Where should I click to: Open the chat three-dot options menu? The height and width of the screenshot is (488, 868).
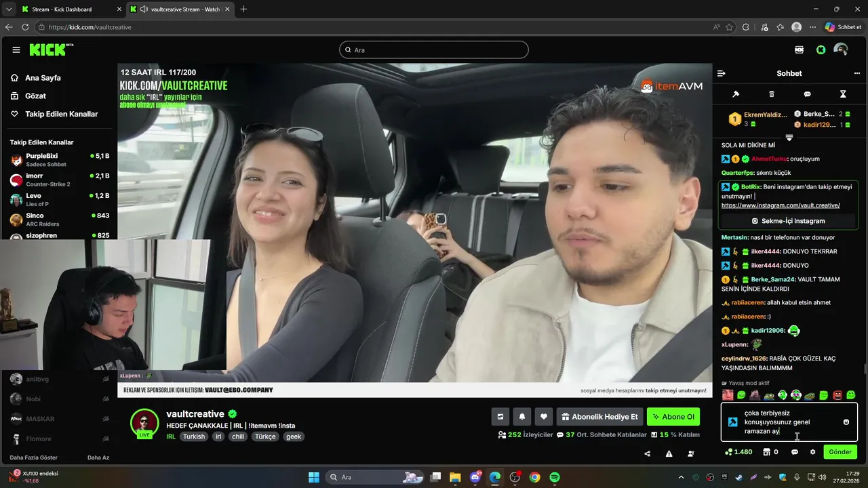click(857, 73)
